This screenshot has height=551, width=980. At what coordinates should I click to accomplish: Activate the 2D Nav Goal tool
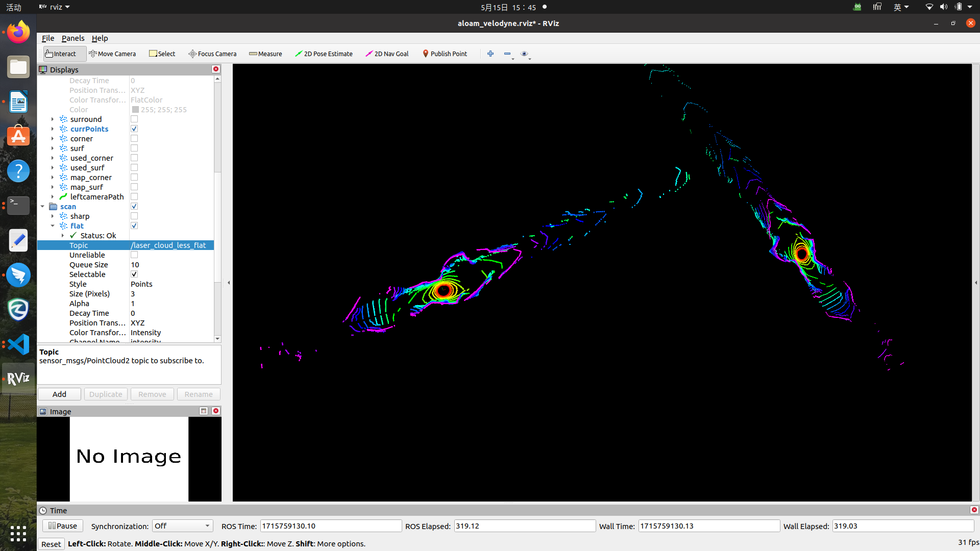[x=387, y=54]
